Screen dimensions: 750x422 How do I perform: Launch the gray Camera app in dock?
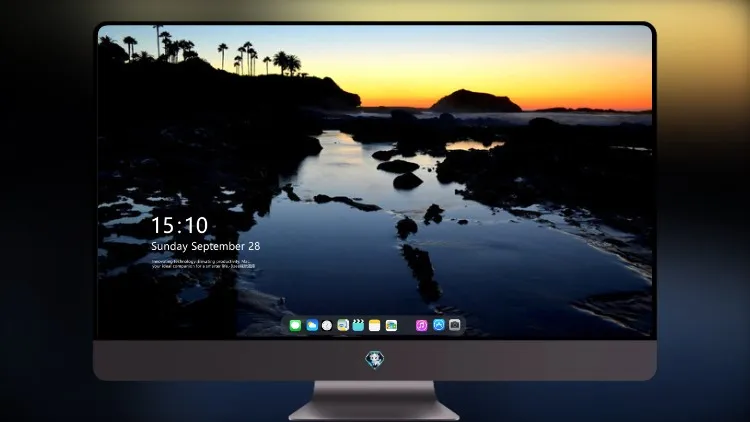(x=455, y=325)
